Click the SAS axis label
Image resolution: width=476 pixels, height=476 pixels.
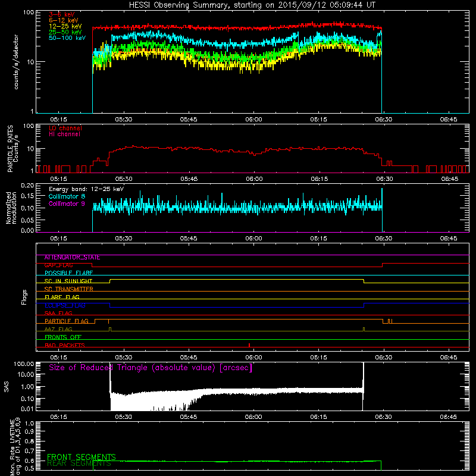tap(6, 387)
